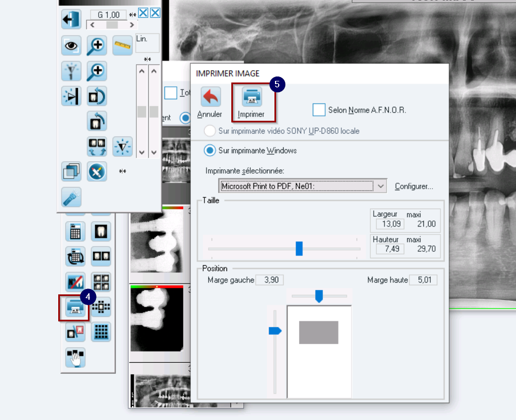The image size is (516, 420).
Task: Click the mirror flip image icon
Action: pos(71,96)
